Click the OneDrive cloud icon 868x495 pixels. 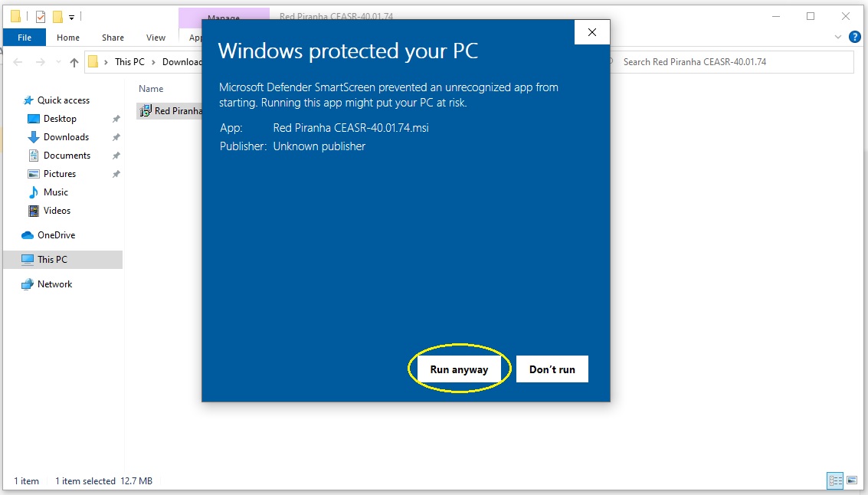click(x=28, y=235)
